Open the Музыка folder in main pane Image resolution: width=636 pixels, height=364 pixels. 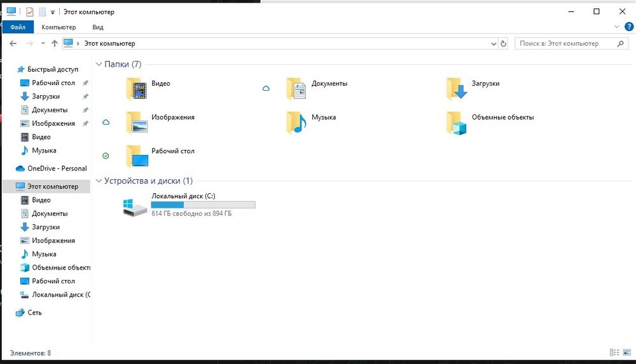(x=311, y=123)
